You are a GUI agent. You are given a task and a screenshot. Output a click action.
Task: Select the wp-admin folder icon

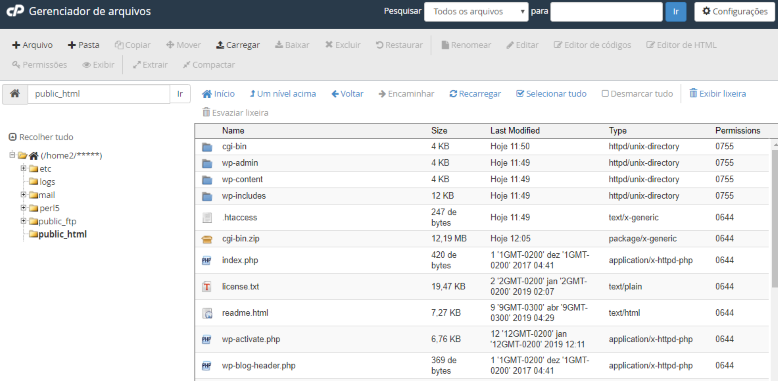tap(207, 163)
